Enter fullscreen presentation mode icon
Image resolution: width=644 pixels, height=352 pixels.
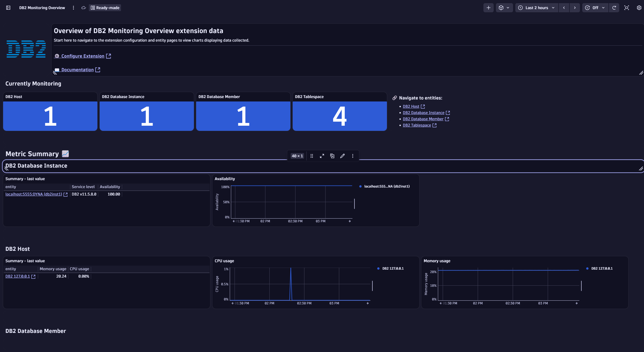(x=627, y=8)
